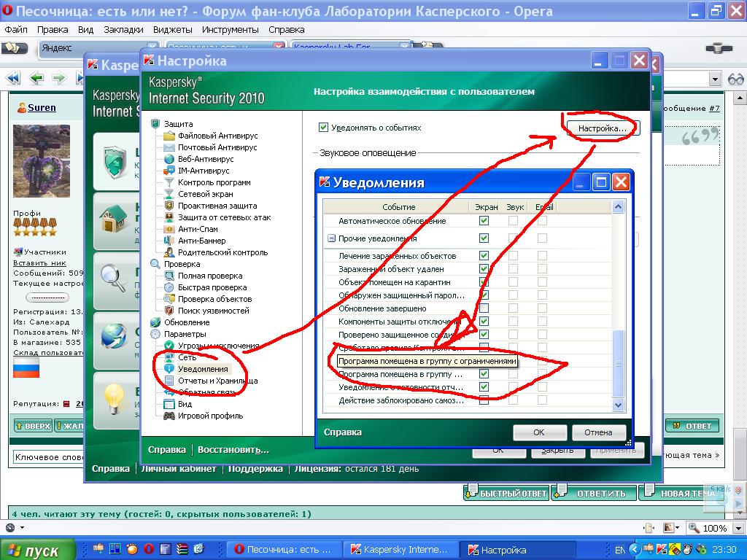Toggle Уведомлять о событиях checkbox
Image resolution: width=747 pixels, height=560 pixels.
[323, 128]
